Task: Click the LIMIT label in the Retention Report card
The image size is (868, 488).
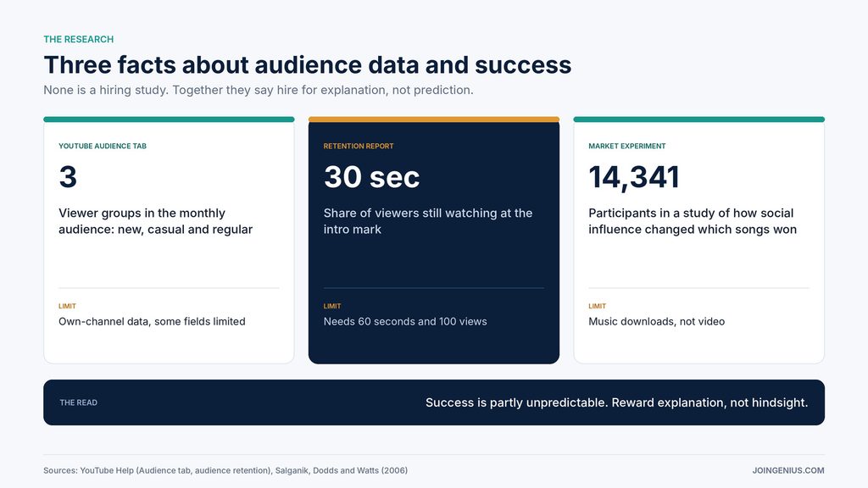Action: tap(332, 306)
